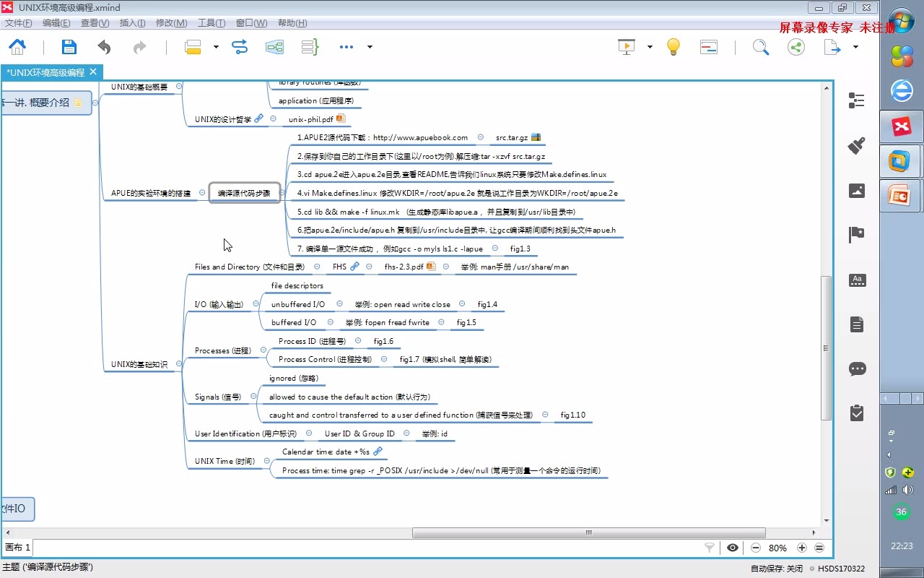924x578 pixels.
Task: Open the Notes panel in sidebar
Action: pyautogui.click(x=857, y=324)
